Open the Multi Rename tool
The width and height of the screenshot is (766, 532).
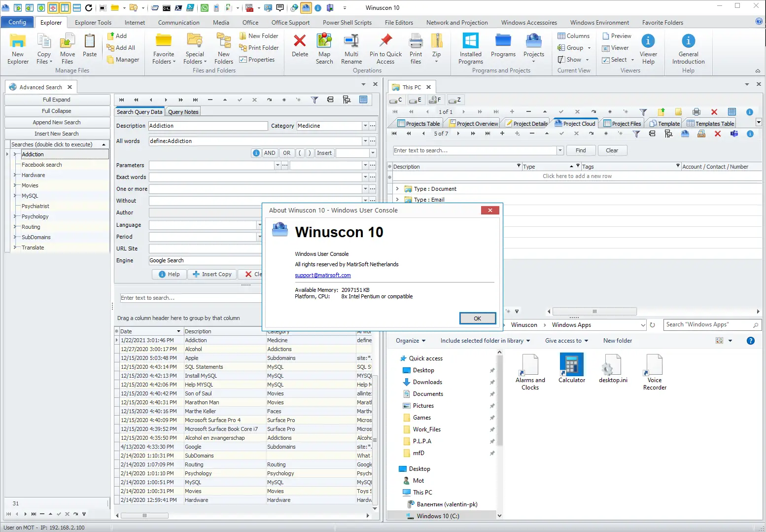point(351,49)
